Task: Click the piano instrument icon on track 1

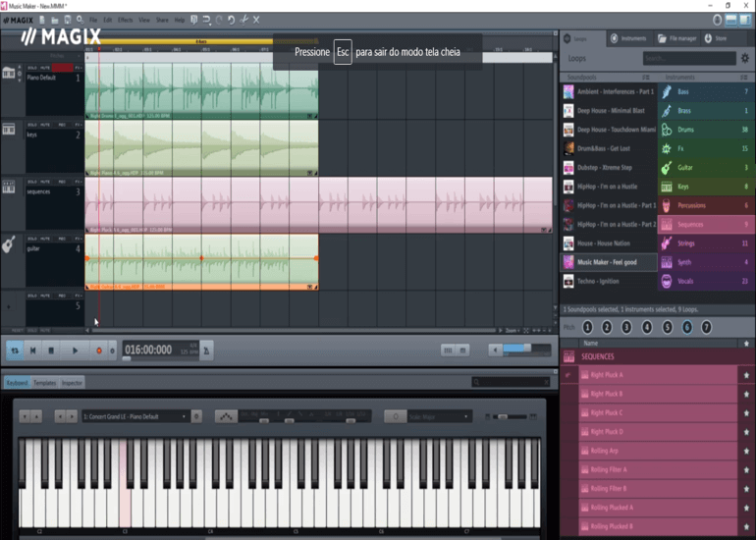Action: [9, 73]
